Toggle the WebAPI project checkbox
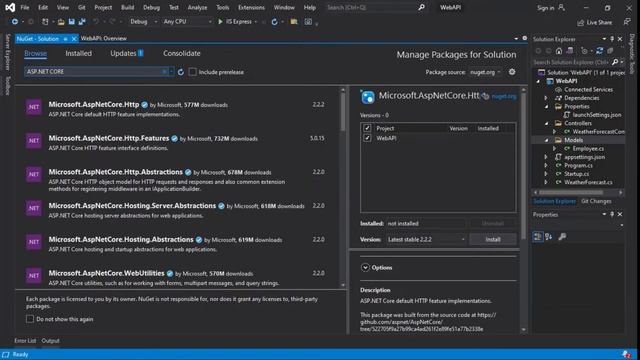Viewport: 640px width, 360px height. (x=367, y=138)
